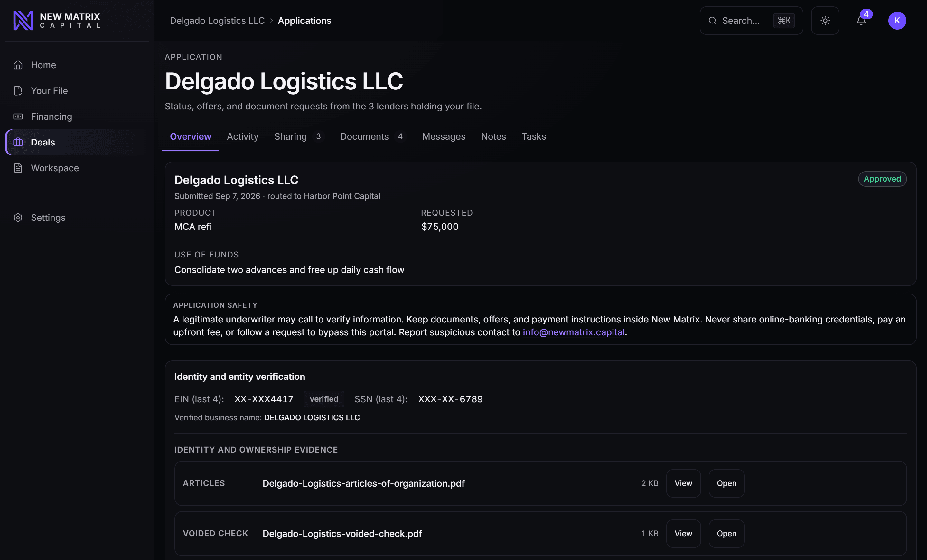Click the New Matrix Capital logo
The image size is (927, 560).
(57, 20)
